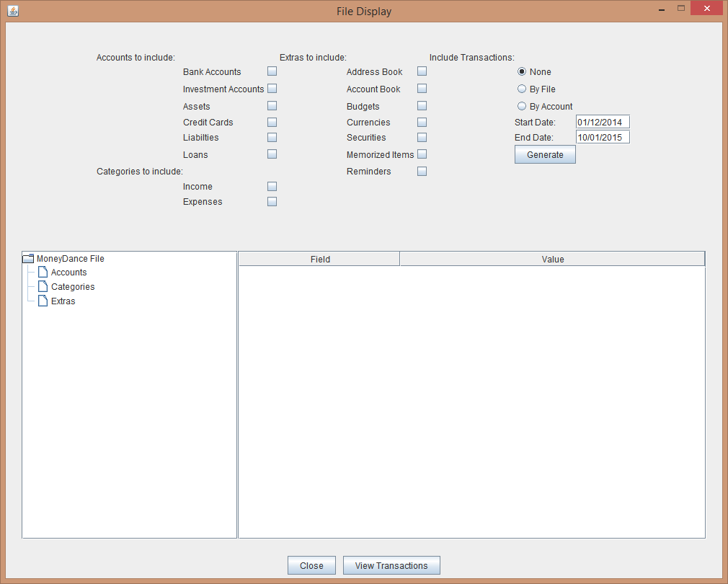Viewport: 728px width, 584px height.
Task: Tick the Expenses category checkbox
Action: (x=272, y=201)
